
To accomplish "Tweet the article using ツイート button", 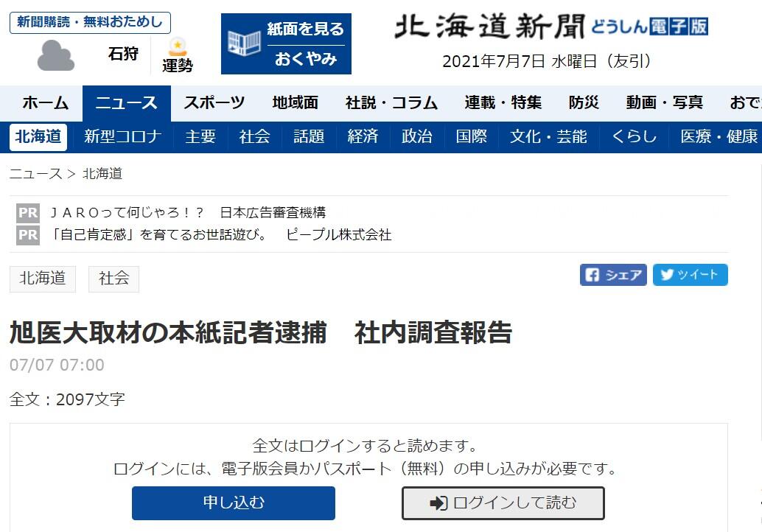I will pos(690,275).
